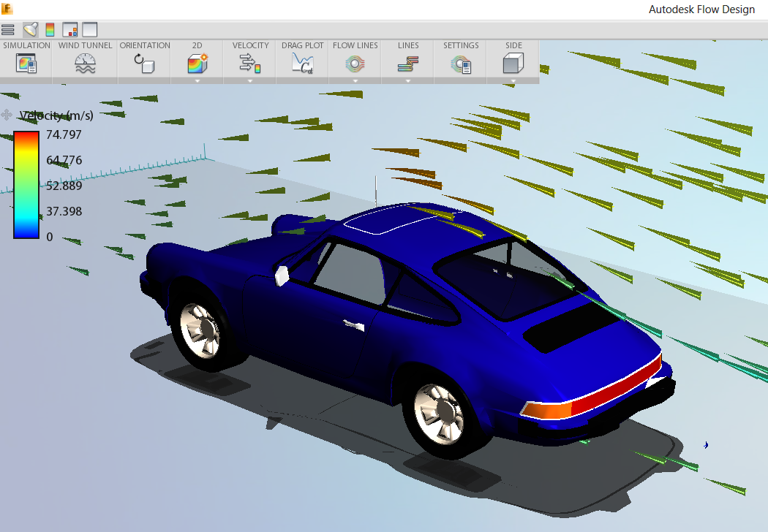Toggle the color legend visibility
This screenshot has height=532, width=768.
tap(50, 29)
